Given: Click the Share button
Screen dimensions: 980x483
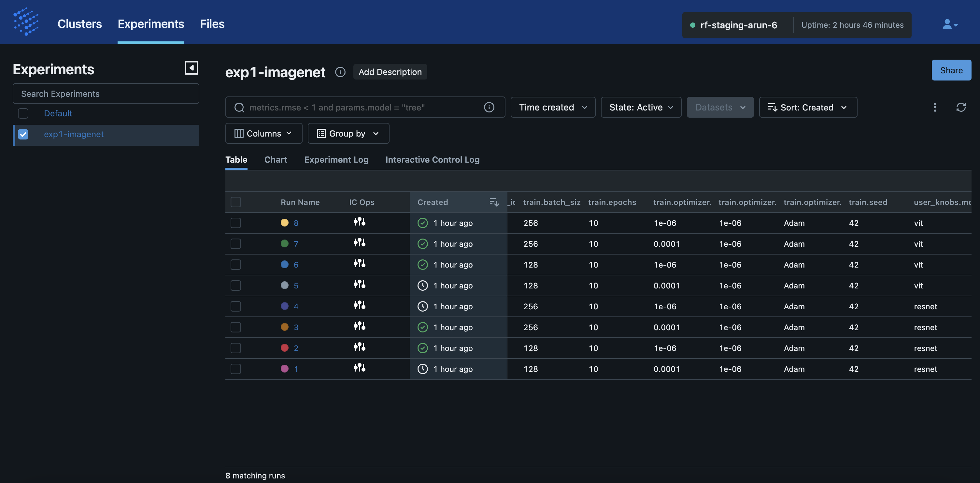Looking at the screenshot, I should click(951, 70).
